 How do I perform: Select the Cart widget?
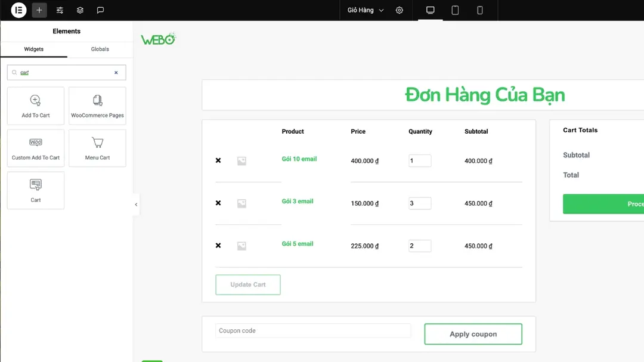(36, 191)
